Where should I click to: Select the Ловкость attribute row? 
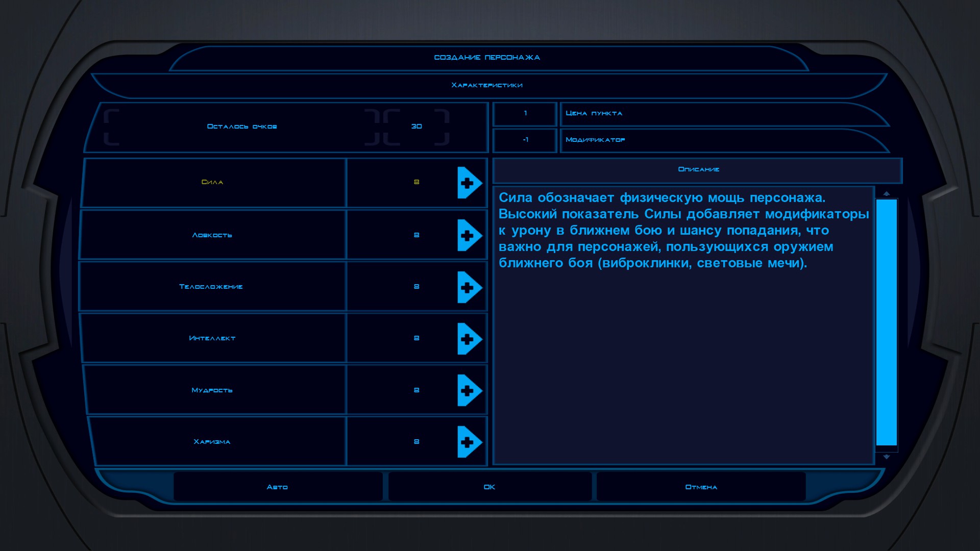coord(212,235)
